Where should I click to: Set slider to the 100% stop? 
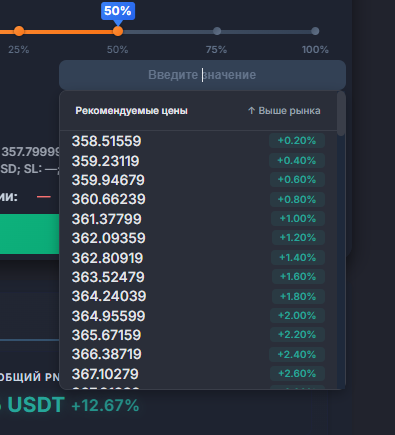(x=315, y=31)
